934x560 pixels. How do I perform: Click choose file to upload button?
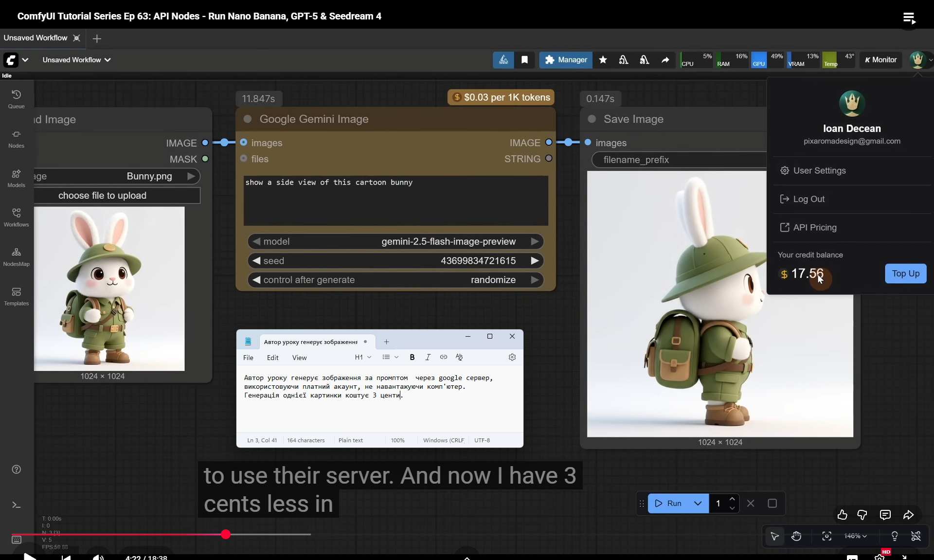[102, 196]
